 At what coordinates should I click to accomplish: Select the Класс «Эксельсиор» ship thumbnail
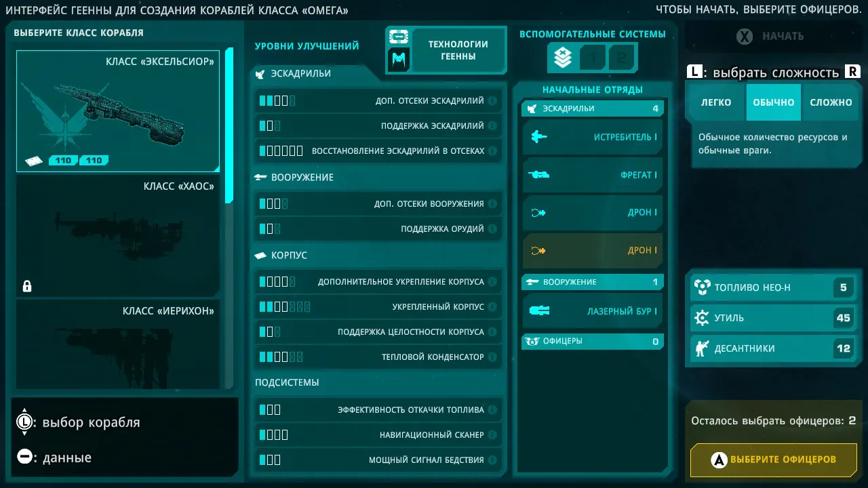coord(118,111)
